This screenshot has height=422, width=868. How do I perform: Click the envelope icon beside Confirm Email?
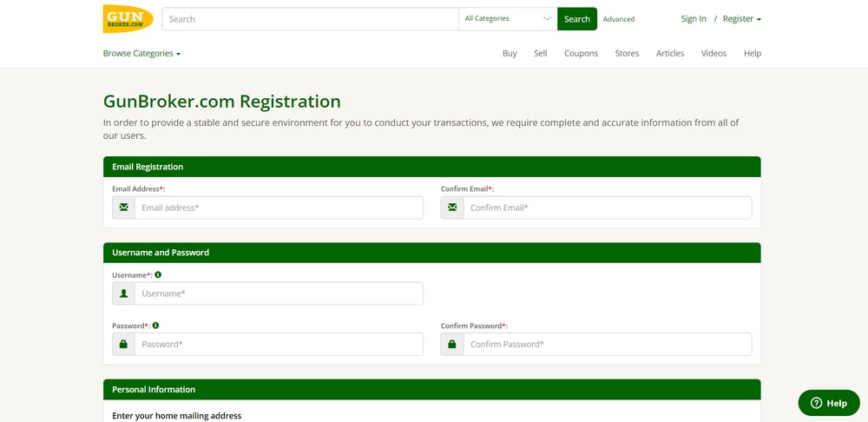tap(452, 208)
